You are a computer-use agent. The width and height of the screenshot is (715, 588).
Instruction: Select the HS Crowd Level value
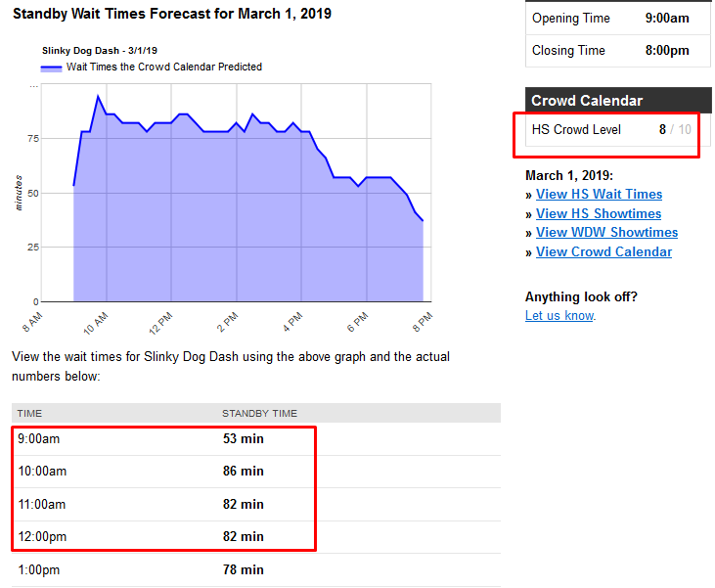coord(663,129)
